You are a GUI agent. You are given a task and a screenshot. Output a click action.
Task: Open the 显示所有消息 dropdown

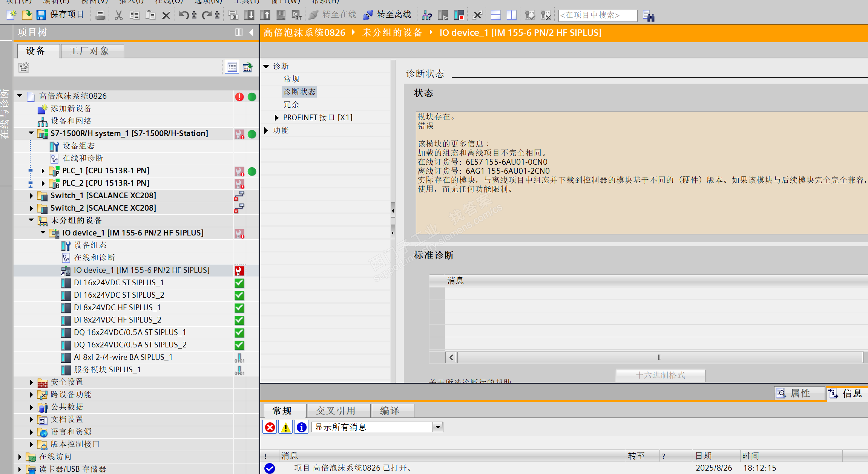pos(438,427)
